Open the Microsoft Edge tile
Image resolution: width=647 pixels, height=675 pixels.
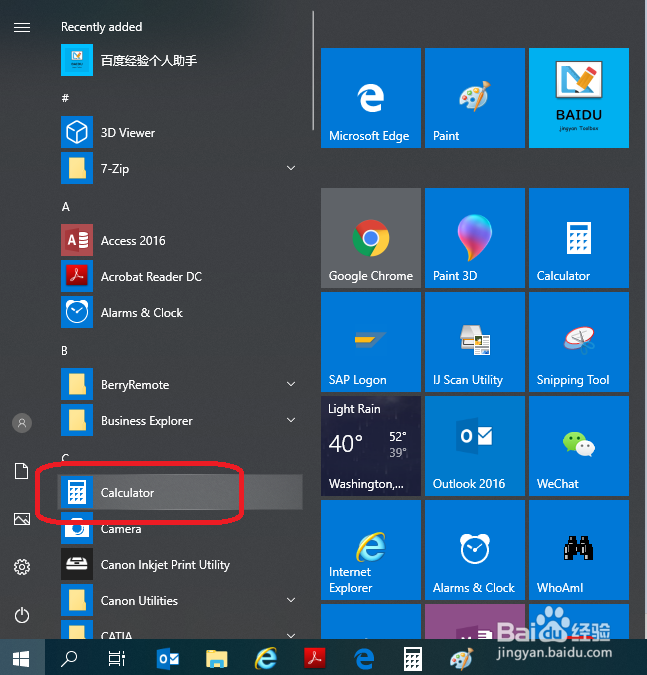coord(371,98)
